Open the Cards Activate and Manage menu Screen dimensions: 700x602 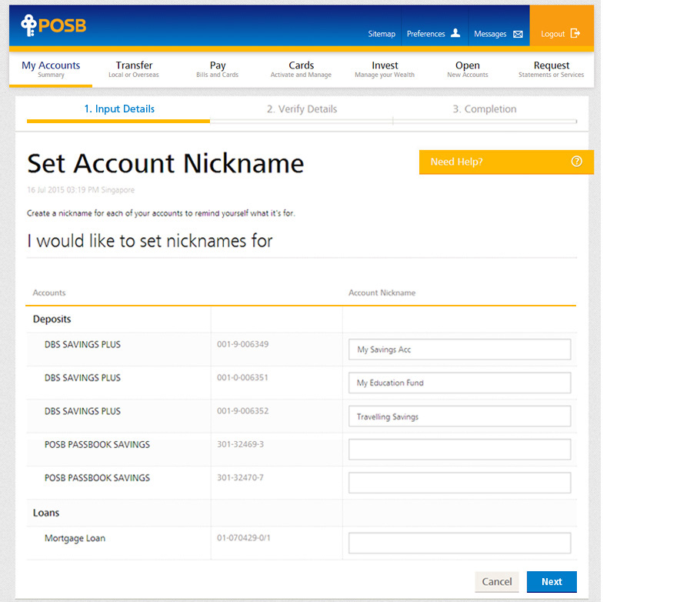(301, 69)
